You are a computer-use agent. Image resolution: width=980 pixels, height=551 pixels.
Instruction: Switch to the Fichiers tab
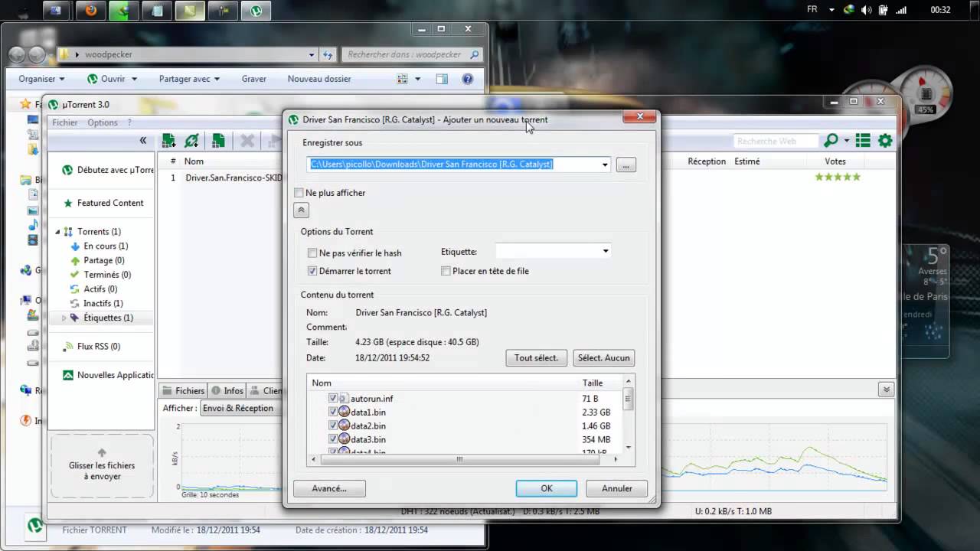(183, 391)
